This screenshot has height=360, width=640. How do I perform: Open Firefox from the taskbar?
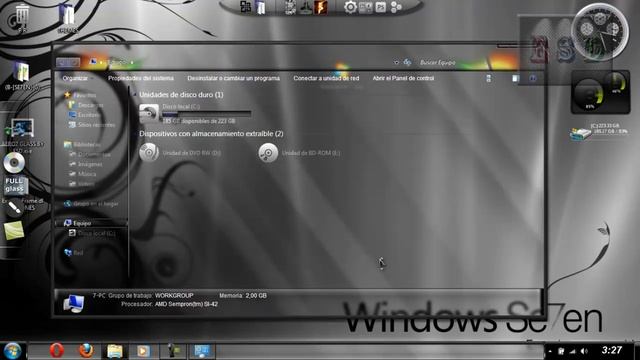click(86, 351)
